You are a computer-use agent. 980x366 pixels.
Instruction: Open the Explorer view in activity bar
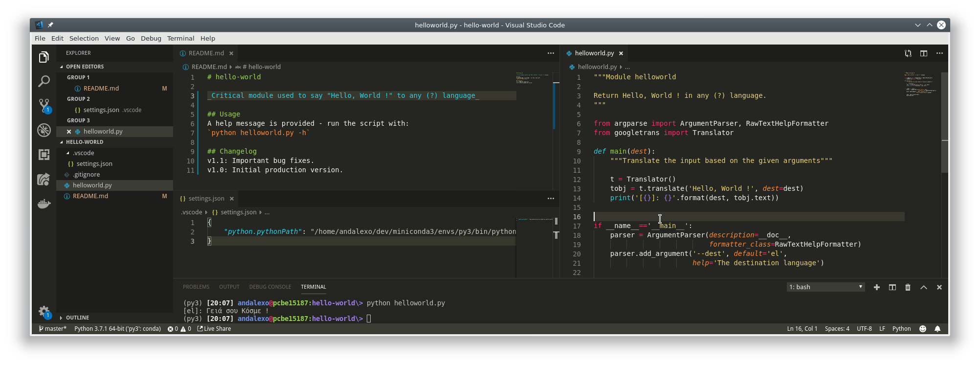click(44, 57)
